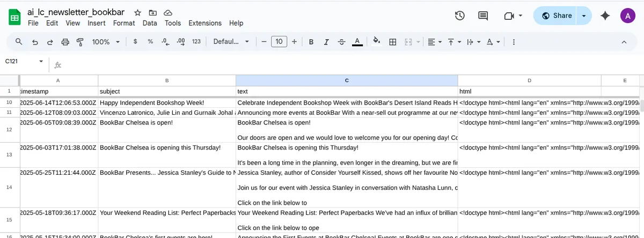The width and height of the screenshot is (644, 238).
Task: Increase font size with plus button
Action: (x=294, y=42)
